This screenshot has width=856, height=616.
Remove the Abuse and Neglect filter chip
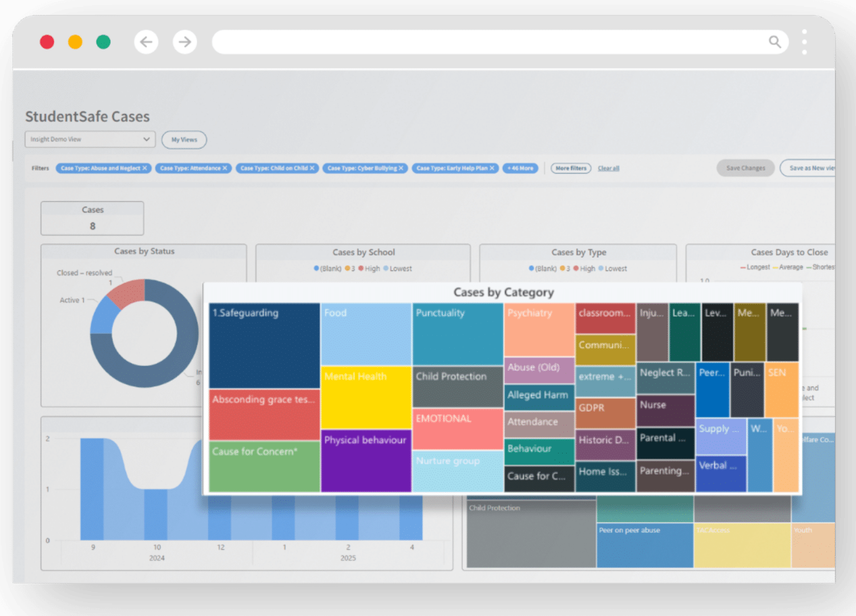click(145, 168)
